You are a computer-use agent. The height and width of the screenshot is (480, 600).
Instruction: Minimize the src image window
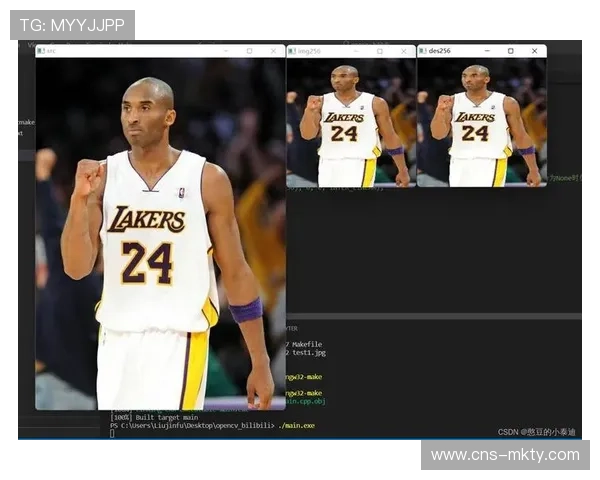[x=225, y=51]
